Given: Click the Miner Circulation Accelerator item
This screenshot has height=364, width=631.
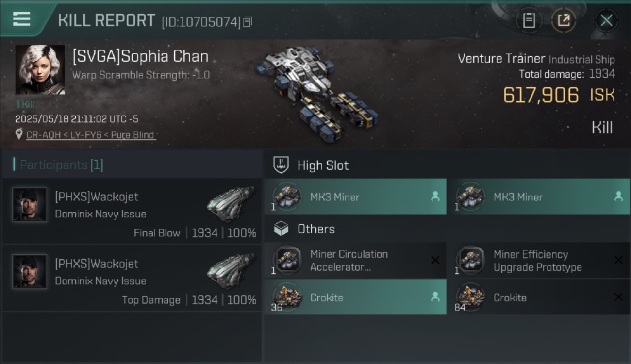Looking at the screenshot, I should [x=355, y=261].
